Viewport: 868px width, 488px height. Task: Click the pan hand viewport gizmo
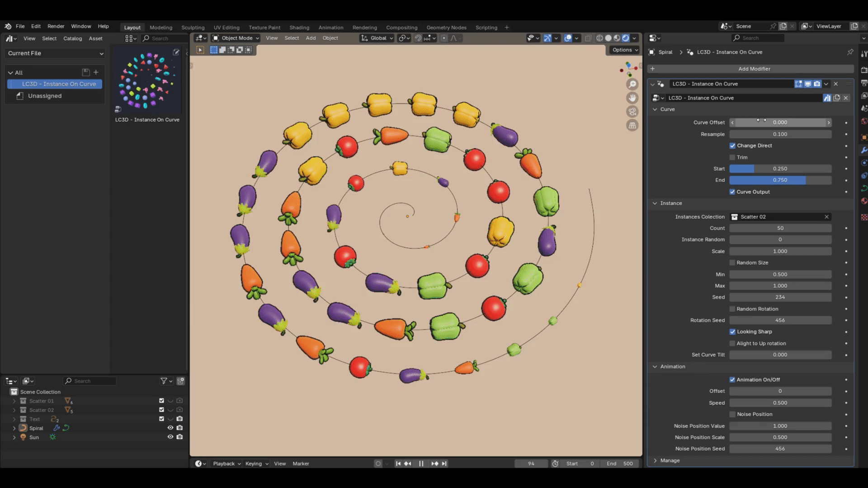(x=632, y=98)
